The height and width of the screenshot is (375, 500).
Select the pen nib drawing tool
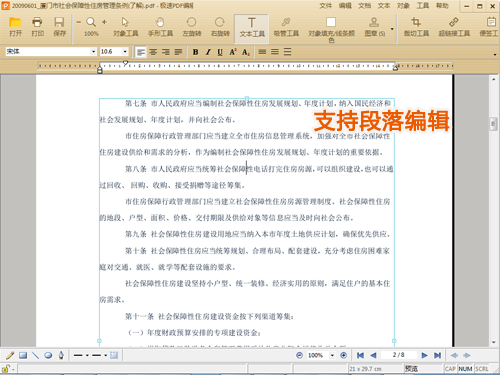click(x=61, y=355)
